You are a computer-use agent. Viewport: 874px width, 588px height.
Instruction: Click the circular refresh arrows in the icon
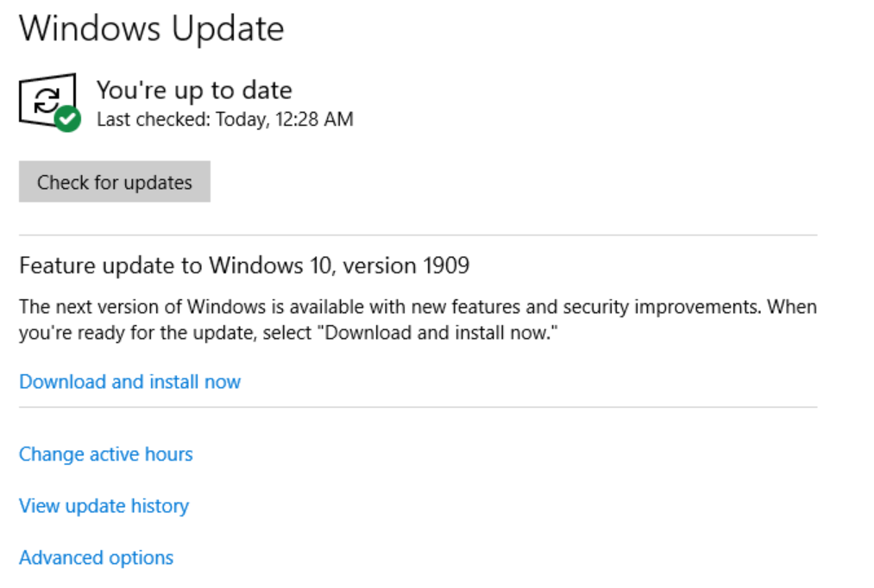click(x=46, y=101)
